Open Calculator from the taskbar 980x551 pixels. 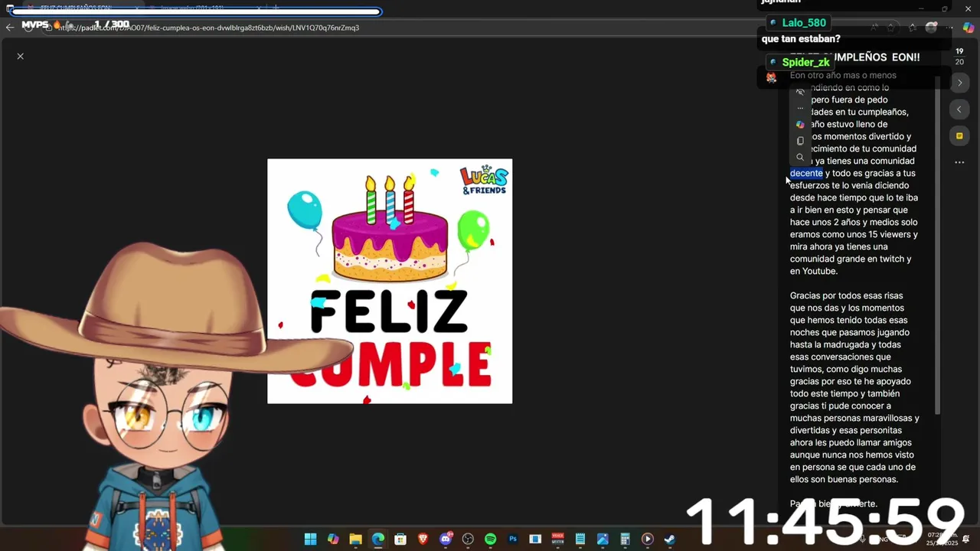coord(625,539)
